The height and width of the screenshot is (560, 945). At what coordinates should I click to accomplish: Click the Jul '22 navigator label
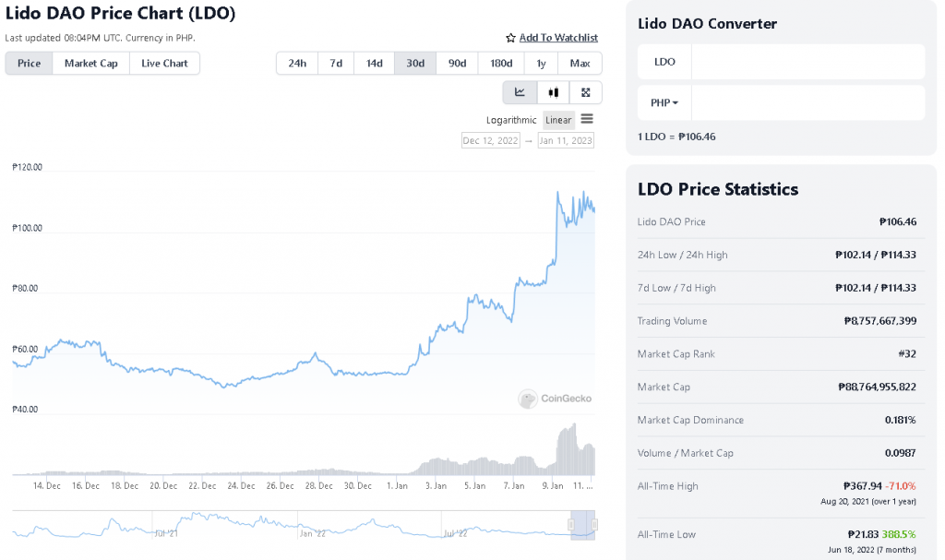coord(455,533)
